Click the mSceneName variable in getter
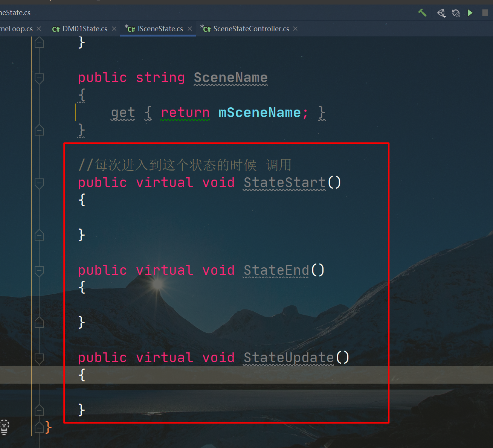 point(259,113)
